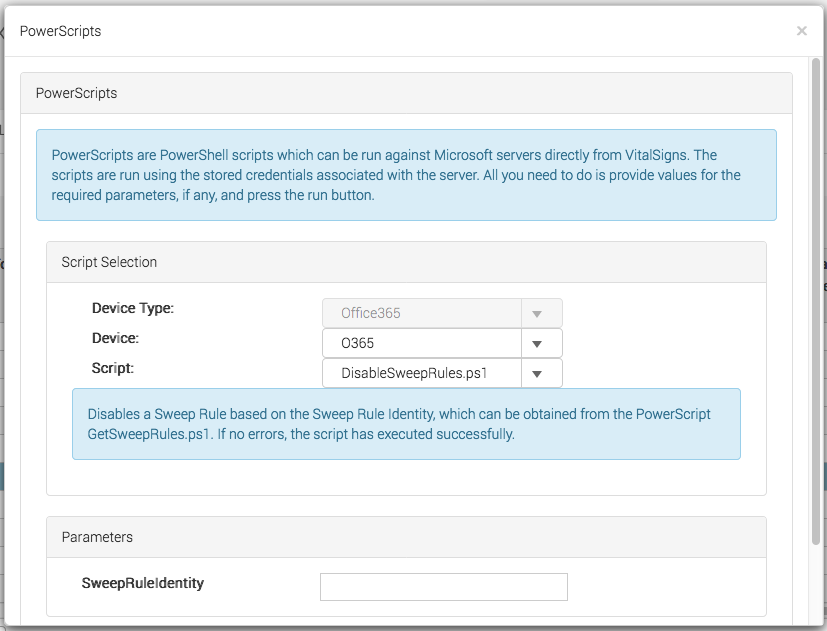Click the Device Type label
Image resolution: width=827 pixels, height=631 pixels.
(133, 308)
